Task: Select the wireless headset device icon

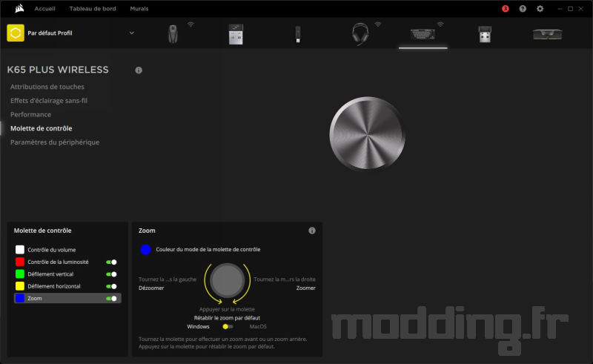Action: (x=360, y=33)
